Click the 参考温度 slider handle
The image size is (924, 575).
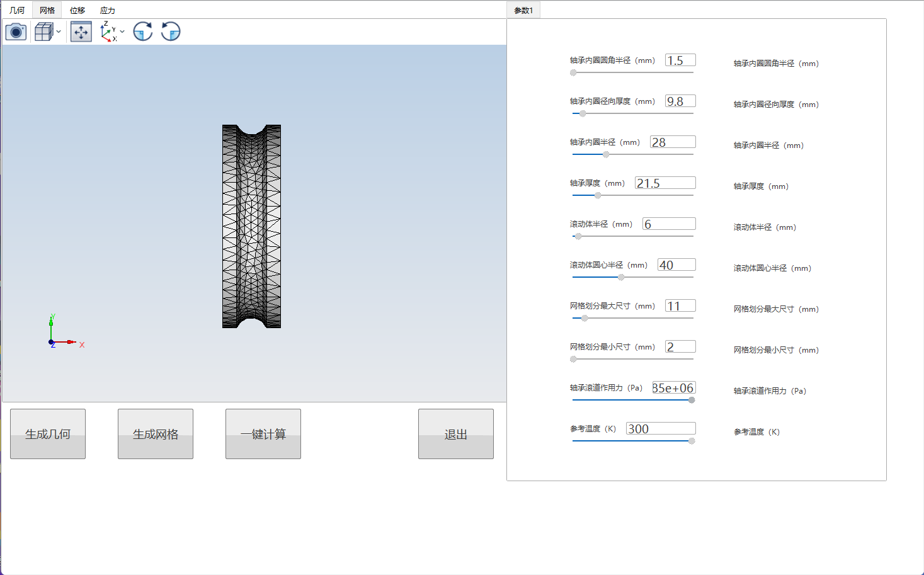point(692,441)
